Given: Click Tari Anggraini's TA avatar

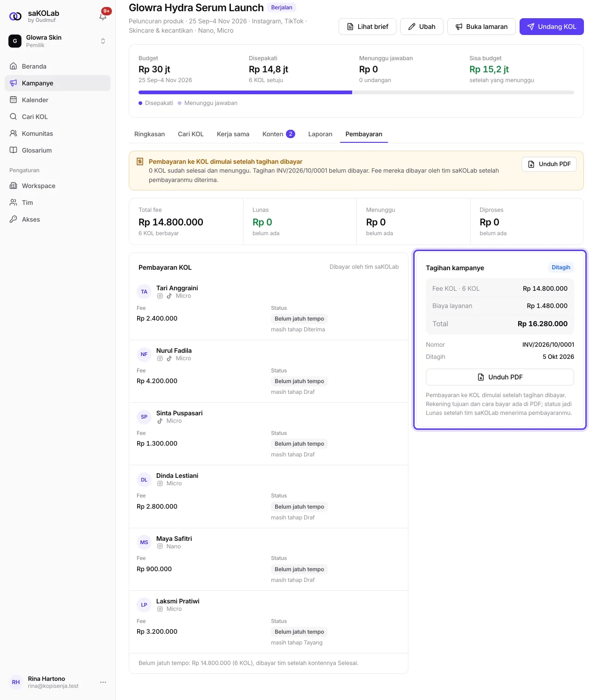Looking at the screenshot, I should coord(144,292).
